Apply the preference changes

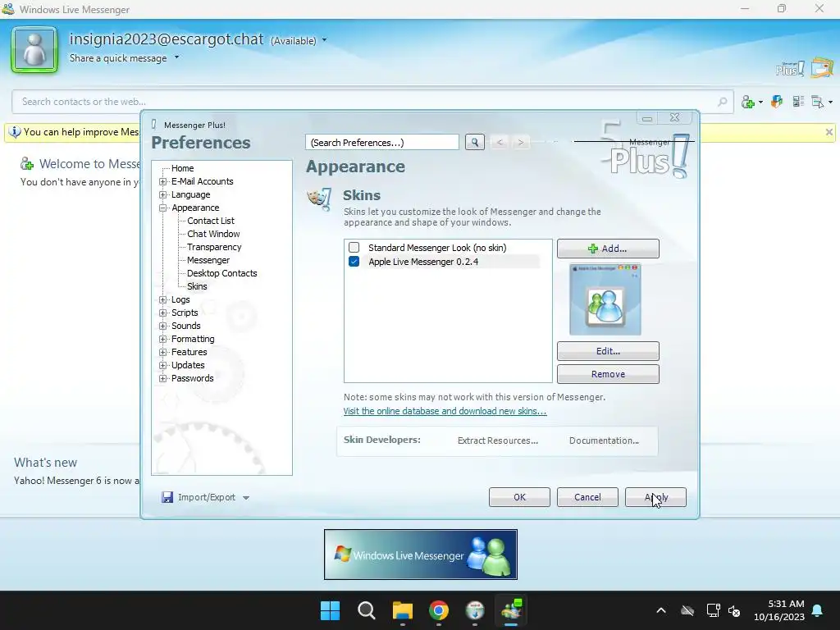[655, 497]
